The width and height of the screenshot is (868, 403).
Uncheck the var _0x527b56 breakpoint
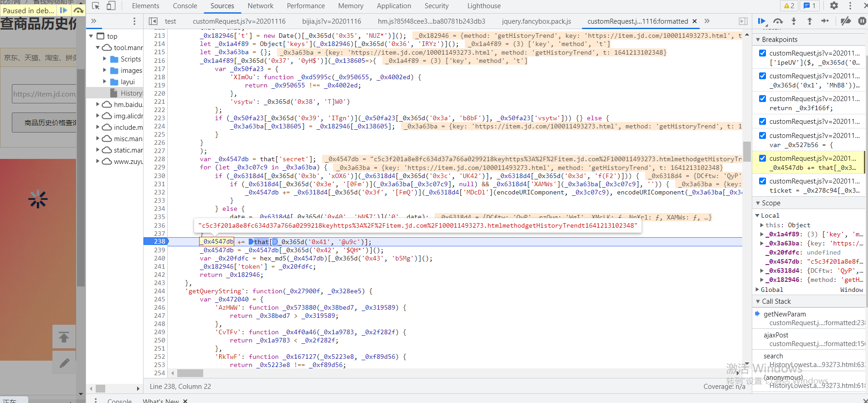click(x=762, y=135)
